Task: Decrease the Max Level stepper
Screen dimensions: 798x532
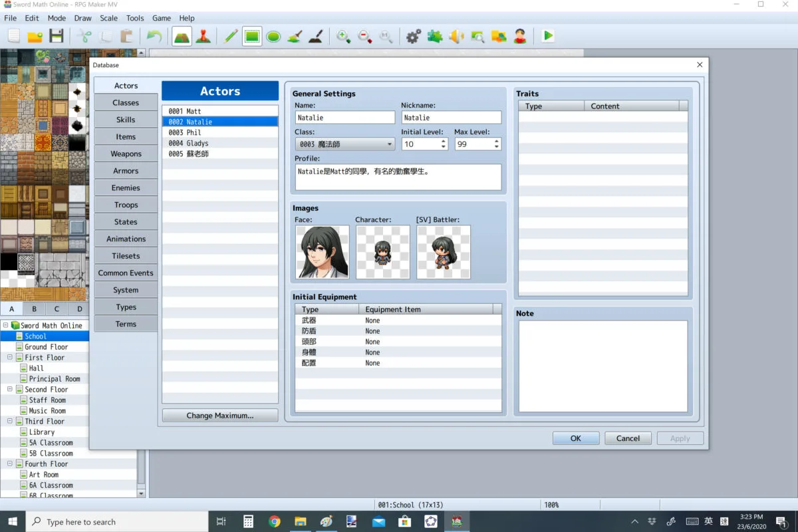Action: 497,146
